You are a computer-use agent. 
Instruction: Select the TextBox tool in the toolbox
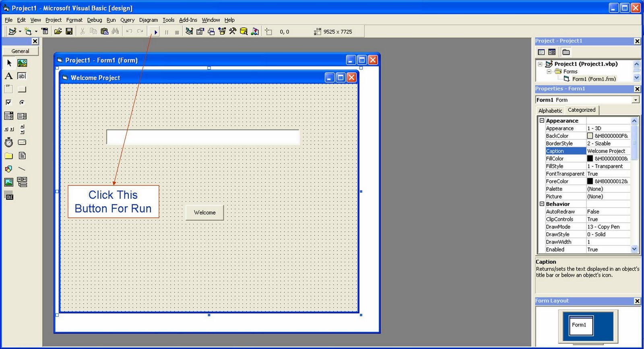pyautogui.click(x=22, y=76)
